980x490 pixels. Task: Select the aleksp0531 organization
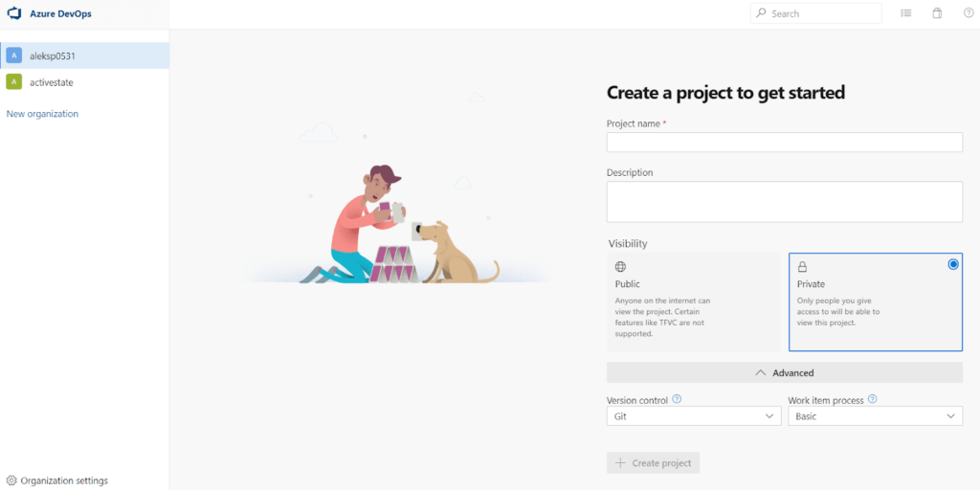pos(53,56)
